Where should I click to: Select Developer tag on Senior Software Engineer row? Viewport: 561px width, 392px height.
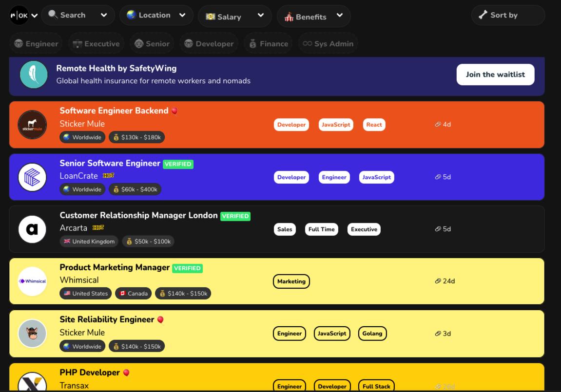click(x=291, y=177)
